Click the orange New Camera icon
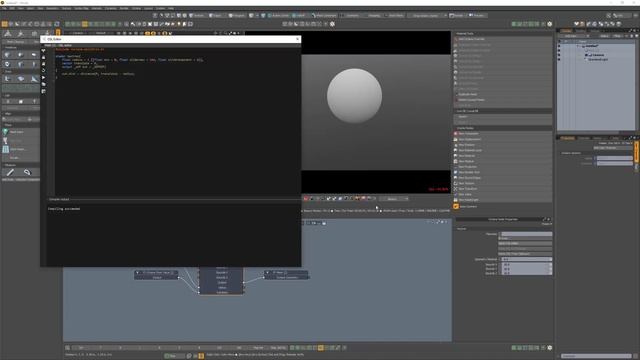Screen dimensions: 640x360 point(456,207)
